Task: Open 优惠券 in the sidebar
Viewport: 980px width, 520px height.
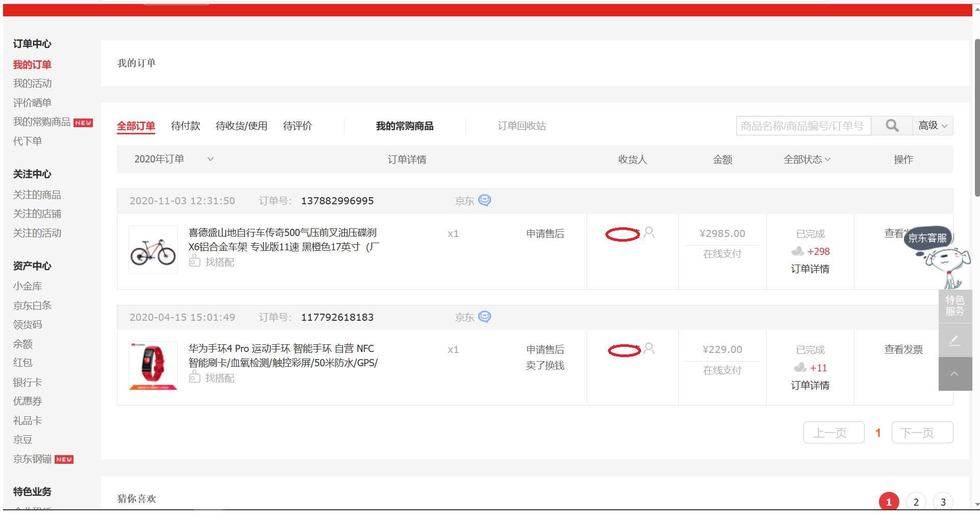Action: tap(28, 401)
